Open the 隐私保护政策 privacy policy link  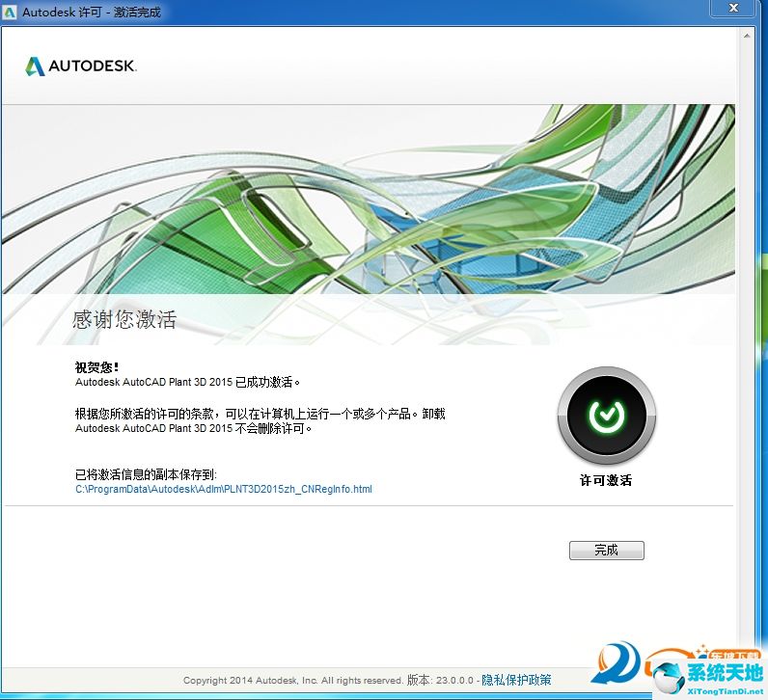tap(516, 680)
